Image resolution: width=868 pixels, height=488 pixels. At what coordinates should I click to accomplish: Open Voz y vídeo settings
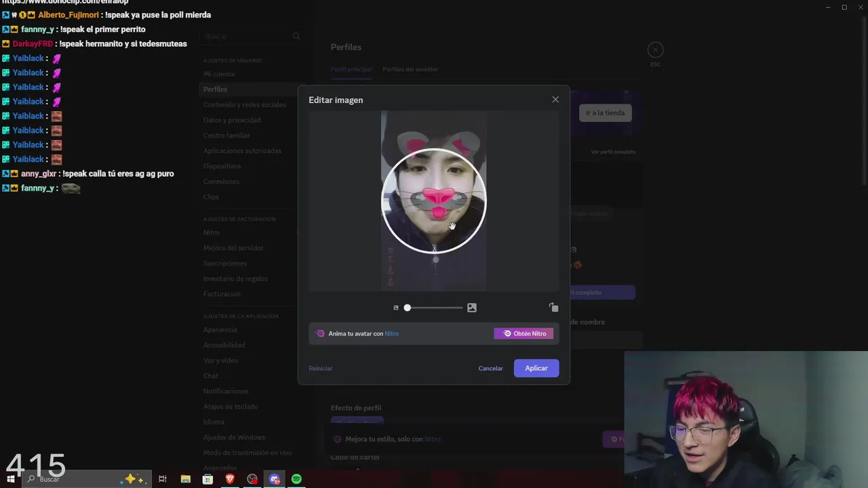tap(220, 361)
